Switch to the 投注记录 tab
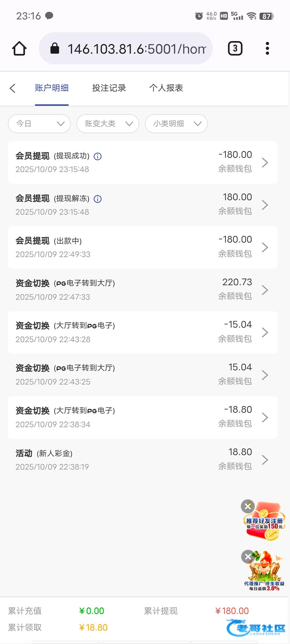Viewport: 290px width, 644px height. (109, 88)
